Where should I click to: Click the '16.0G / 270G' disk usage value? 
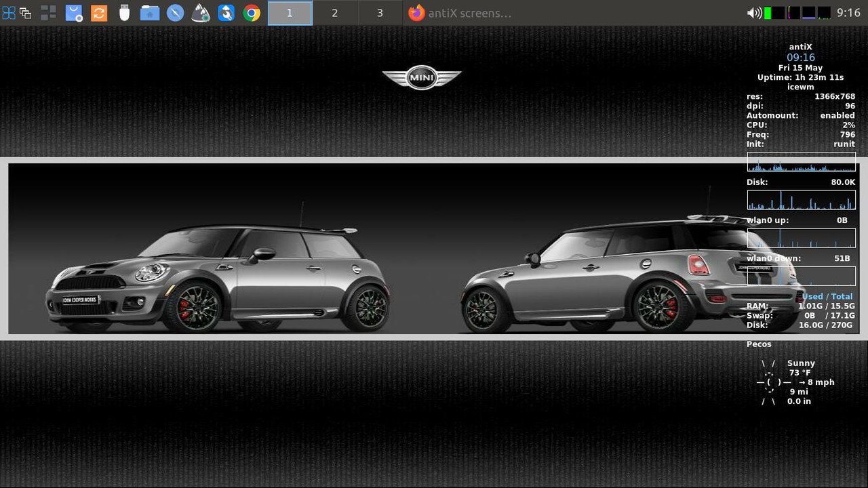827,325
